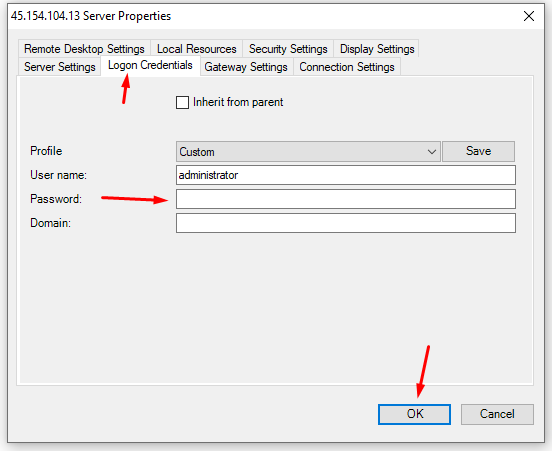Enable the Inherit from parent checkbox
The height and width of the screenshot is (451, 552).
tap(182, 102)
